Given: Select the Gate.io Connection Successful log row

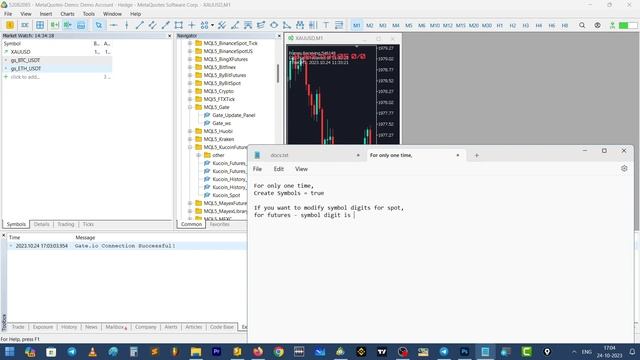Looking at the screenshot, I should (127, 246).
